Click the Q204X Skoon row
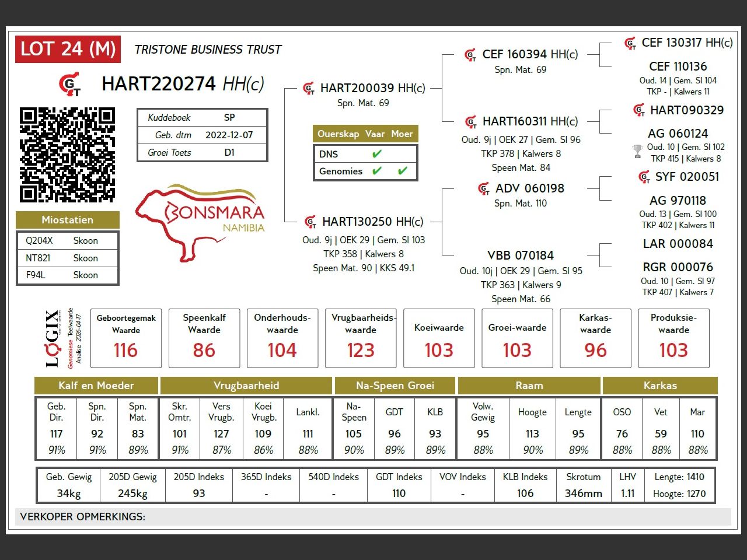 click(68, 240)
